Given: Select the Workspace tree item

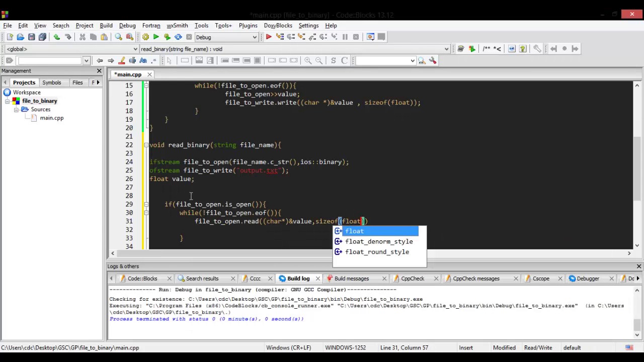Looking at the screenshot, I should tap(27, 93).
